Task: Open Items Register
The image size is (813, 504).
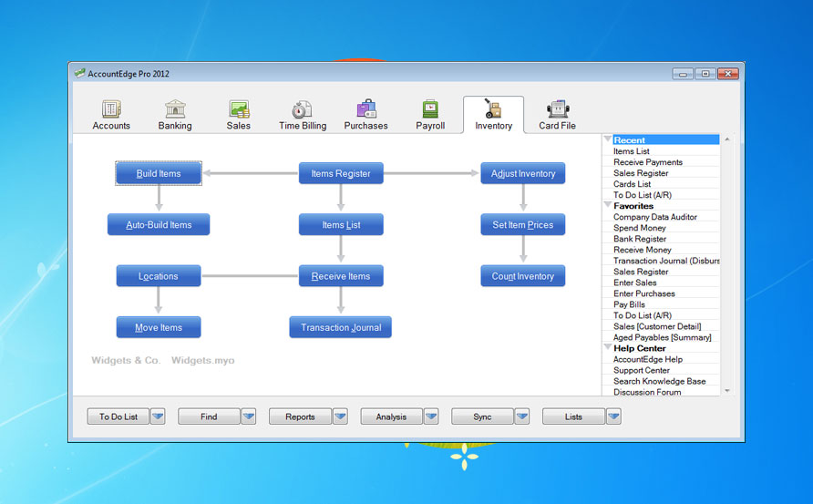Action: click(341, 173)
